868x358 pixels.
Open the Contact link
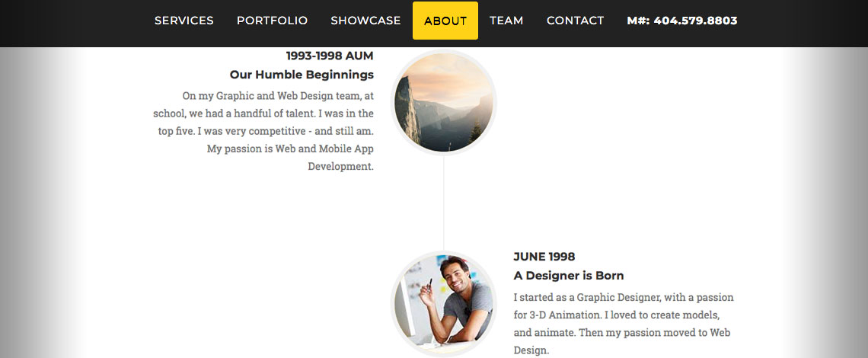(x=575, y=21)
